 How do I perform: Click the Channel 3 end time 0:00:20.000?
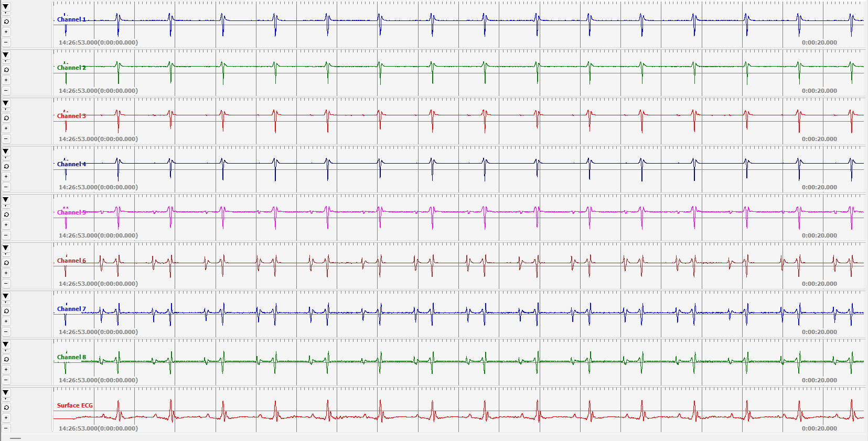pos(819,139)
